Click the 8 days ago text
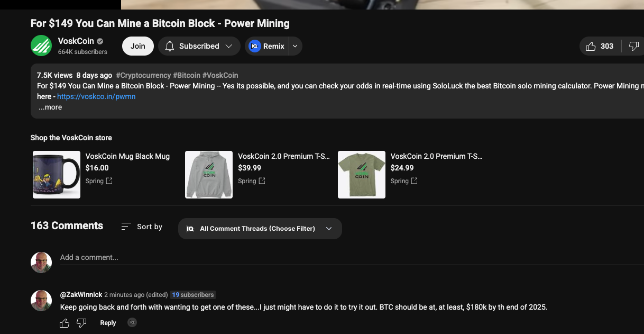The width and height of the screenshot is (644, 334). coord(94,75)
